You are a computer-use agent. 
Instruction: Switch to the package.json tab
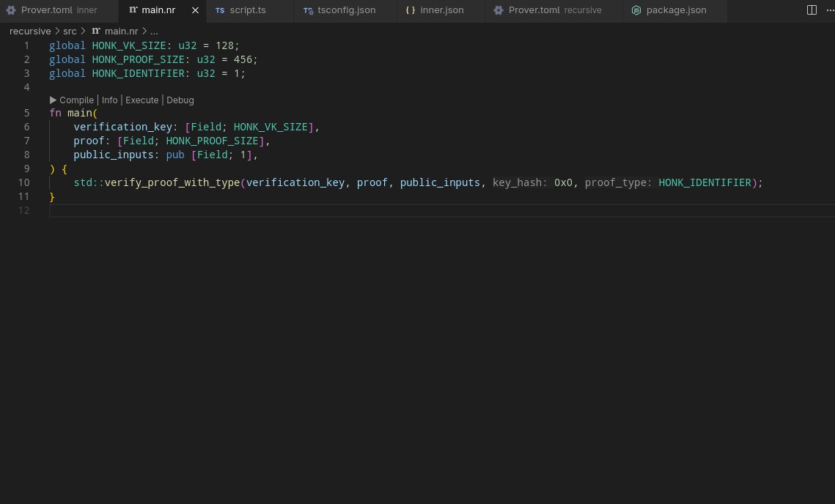(x=676, y=10)
